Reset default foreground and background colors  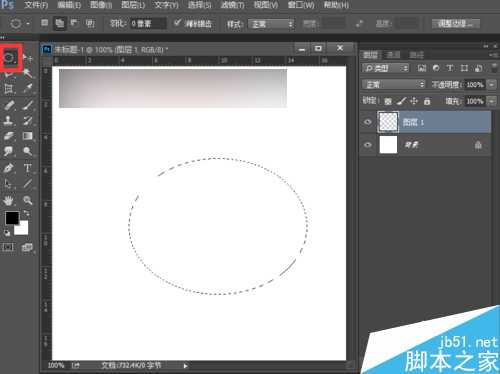(7, 233)
